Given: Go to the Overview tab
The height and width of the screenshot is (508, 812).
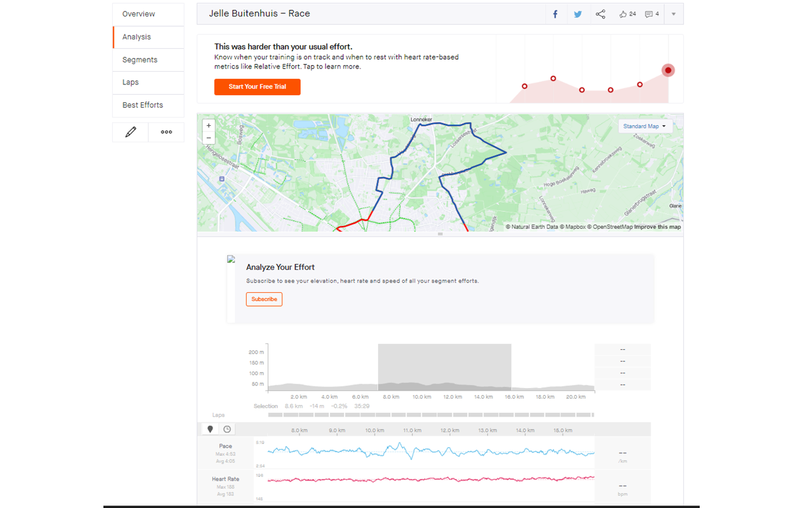Looking at the screenshot, I should [148, 14].
